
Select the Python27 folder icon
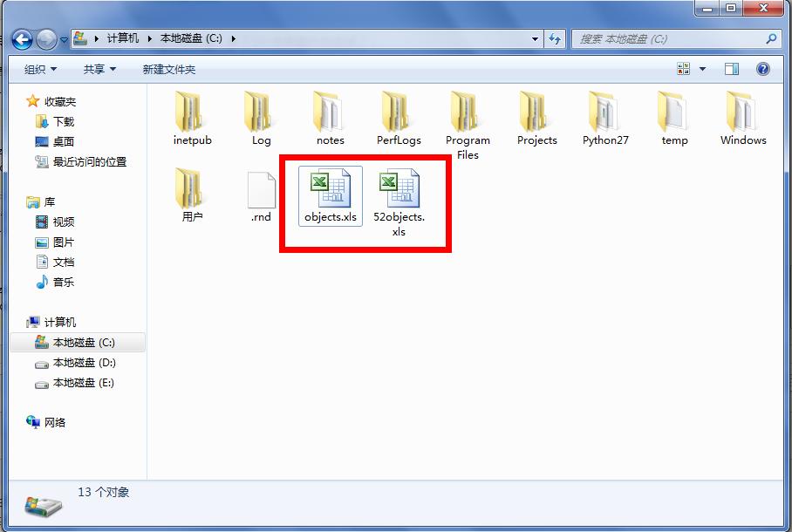(x=604, y=111)
